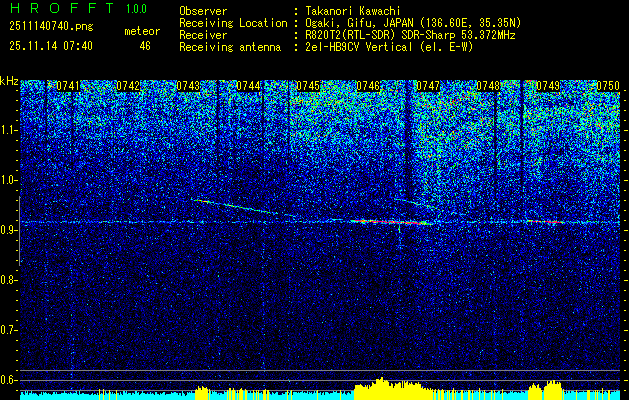The height and width of the screenshot is (400, 629).
Task: Select the file name 2511140740.png
Action: [x=51, y=27]
